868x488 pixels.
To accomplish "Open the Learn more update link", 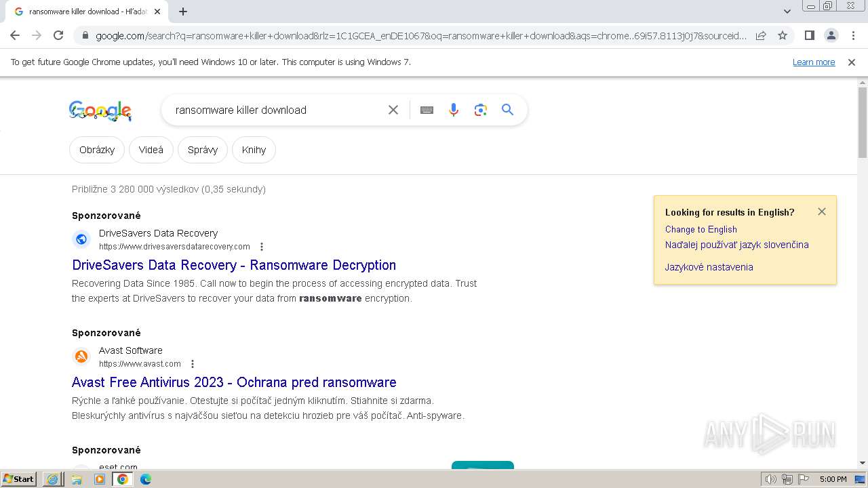I will [814, 62].
